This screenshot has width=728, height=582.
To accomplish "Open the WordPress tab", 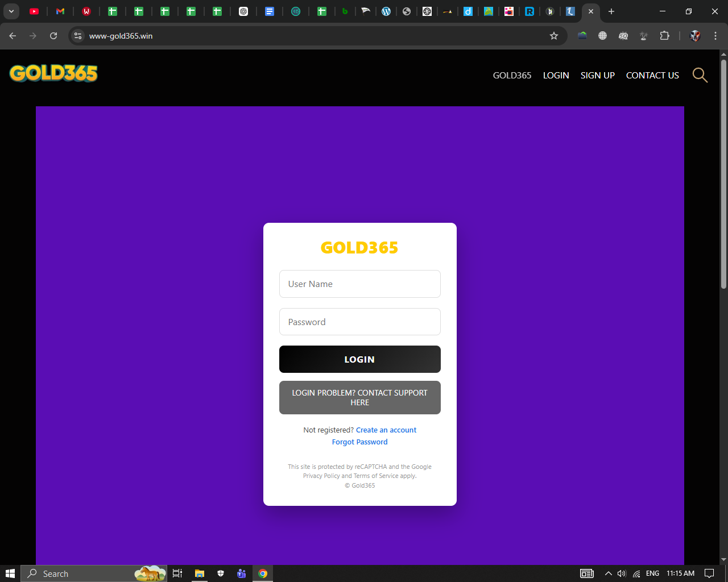I will [x=386, y=11].
